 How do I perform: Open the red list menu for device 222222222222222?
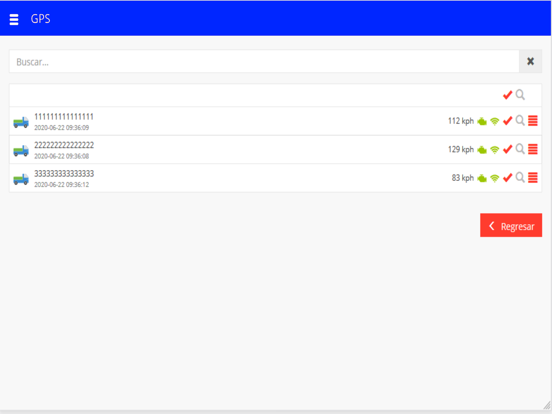pos(533,149)
